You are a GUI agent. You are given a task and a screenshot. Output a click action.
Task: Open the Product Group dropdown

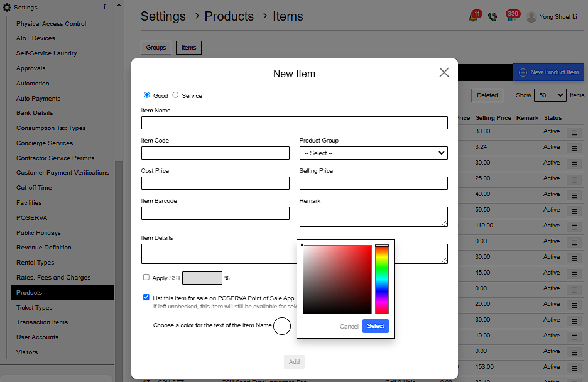[373, 153]
